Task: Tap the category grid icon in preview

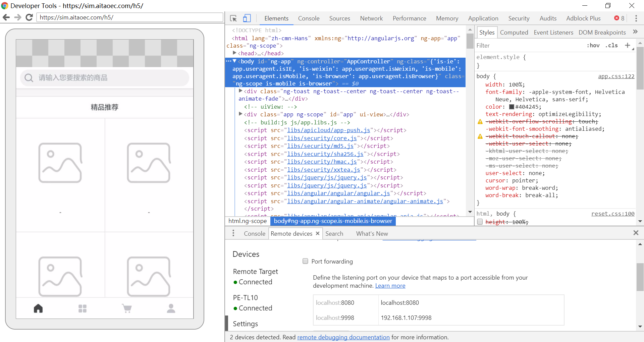Action: pyautogui.click(x=83, y=308)
